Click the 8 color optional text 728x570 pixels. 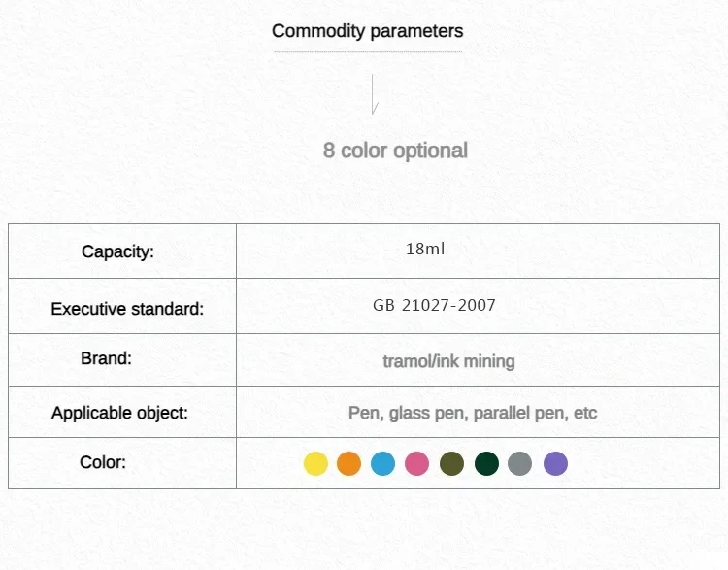(395, 151)
